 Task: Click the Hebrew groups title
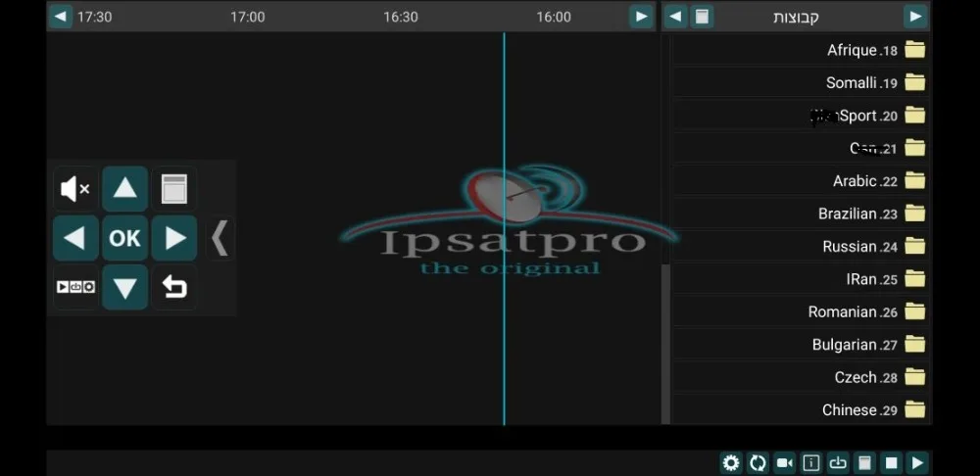[796, 17]
